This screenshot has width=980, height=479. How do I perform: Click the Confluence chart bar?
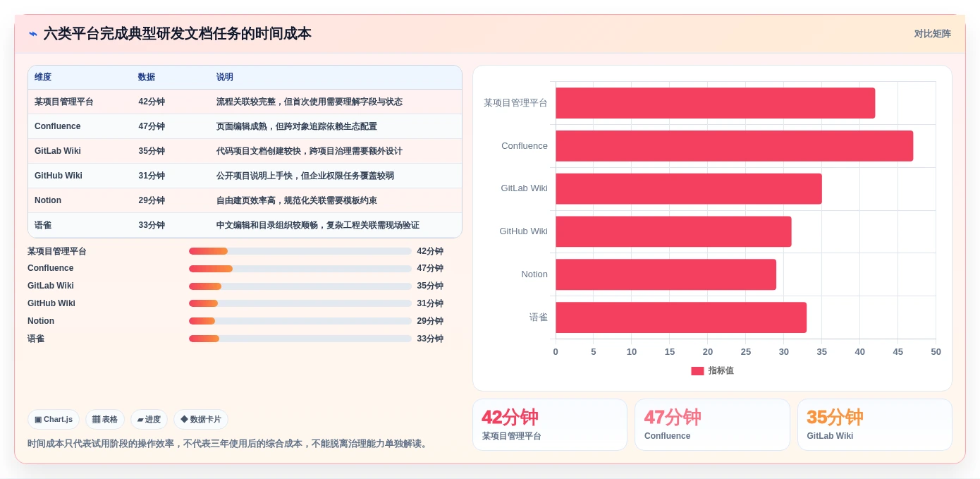click(735, 146)
